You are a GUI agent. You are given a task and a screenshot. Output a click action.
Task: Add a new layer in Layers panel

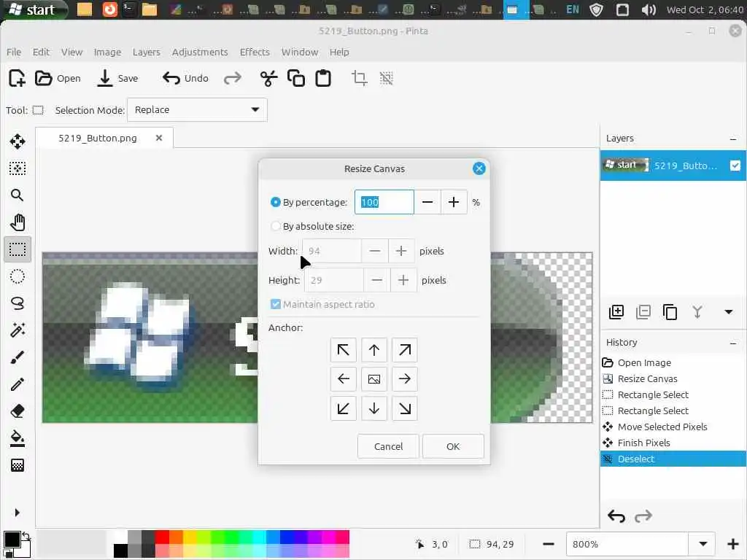point(616,312)
